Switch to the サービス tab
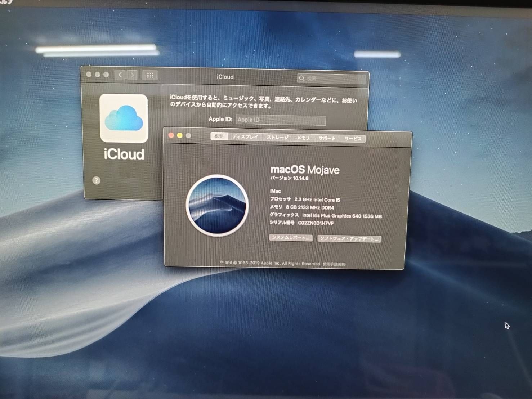The height and width of the screenshot is (399, 532). click(x=353, y=138)
